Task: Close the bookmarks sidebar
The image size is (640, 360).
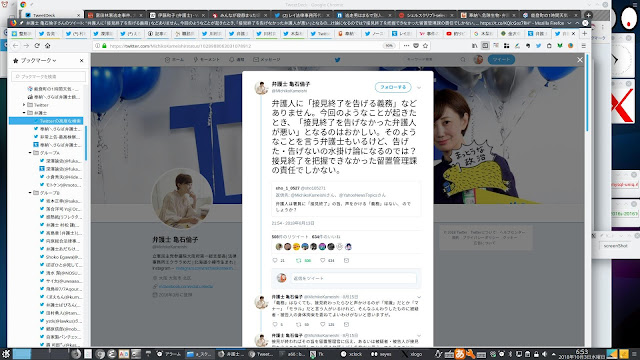Action: click(x=82, y=60)
